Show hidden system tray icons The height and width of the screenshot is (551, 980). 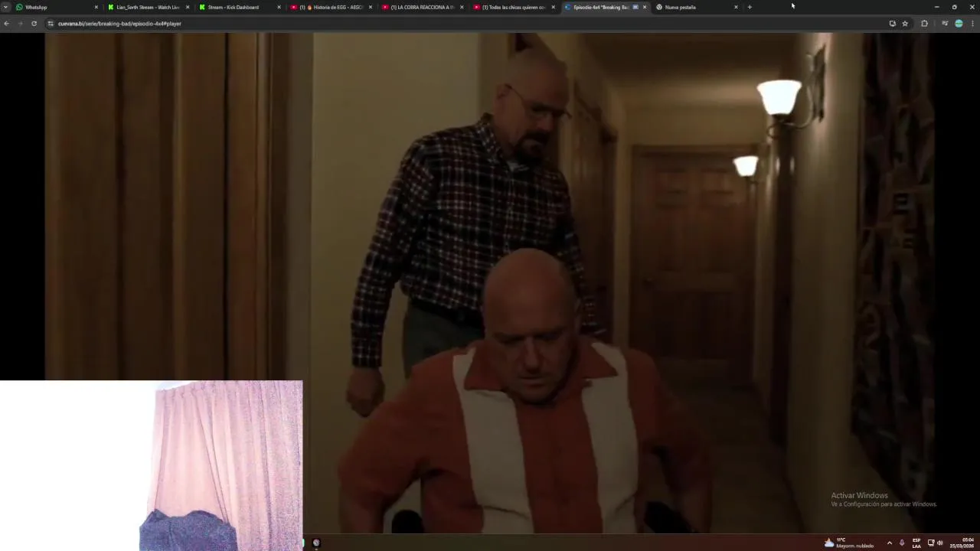(x=889, y=543)
